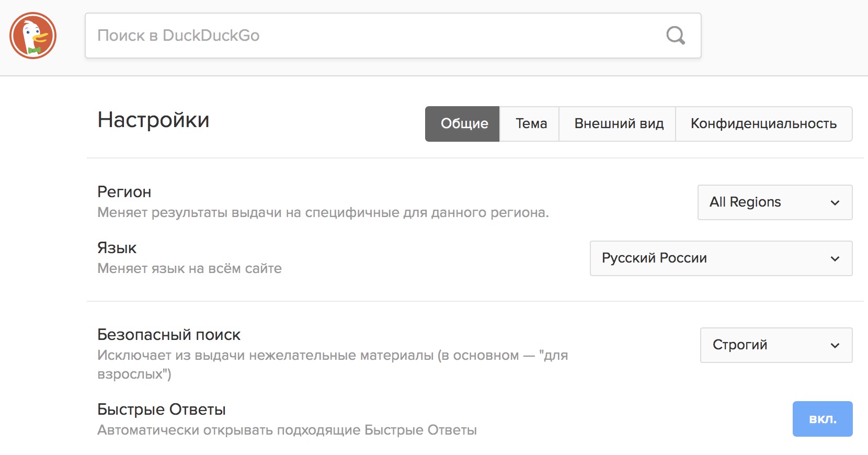Focus the DuckDuckGo search field

coord(366,36)
